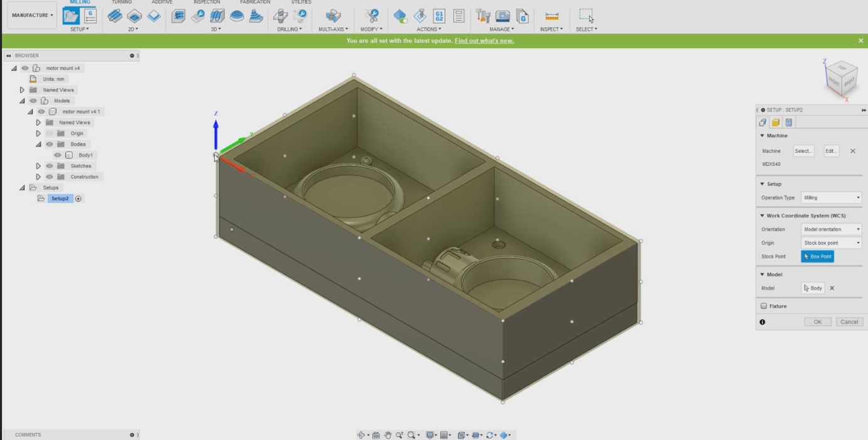Select the 2D Adaptive Clearing tool
The image size is (868, 440).
[x=115, y=16]
